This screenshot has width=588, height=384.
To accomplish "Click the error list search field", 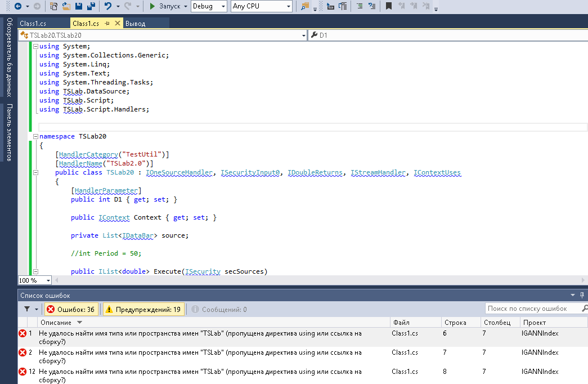I will (x=529, y=309).
